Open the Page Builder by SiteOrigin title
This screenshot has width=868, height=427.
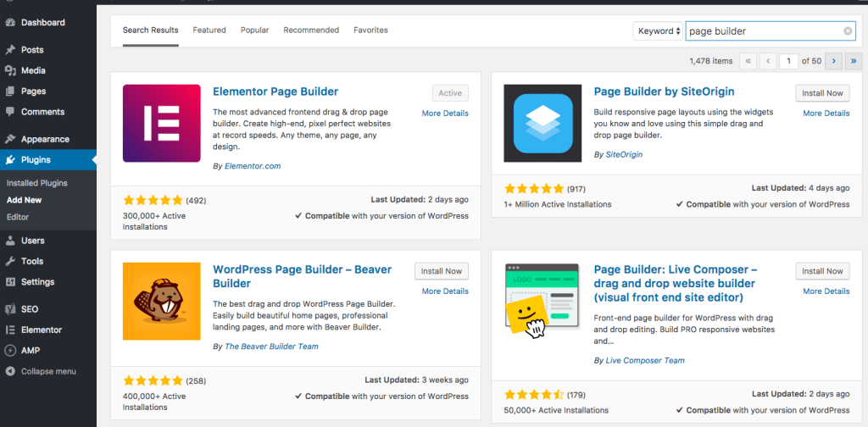pyautogui.click(x=665, y=91)
